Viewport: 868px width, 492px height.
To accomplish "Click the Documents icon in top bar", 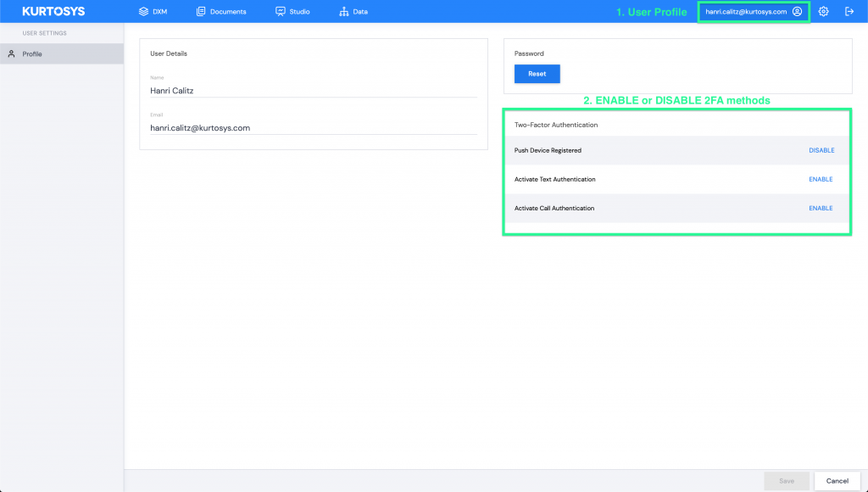I will pyautogui.click(x=201, y=12).
